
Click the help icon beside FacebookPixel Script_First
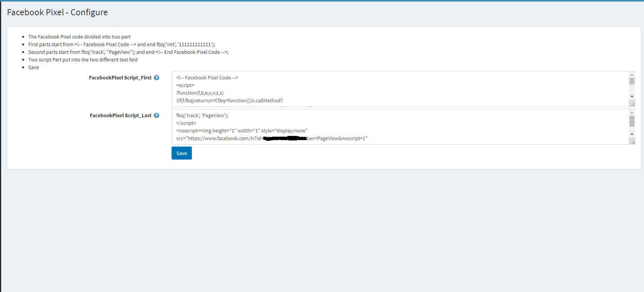click(x=157, y=78)
